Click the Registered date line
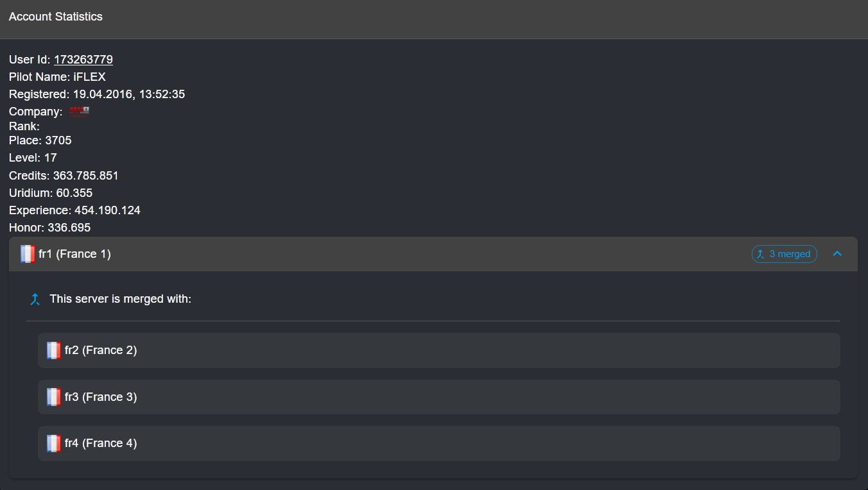 pyautogui.click(x=97, y=94)
